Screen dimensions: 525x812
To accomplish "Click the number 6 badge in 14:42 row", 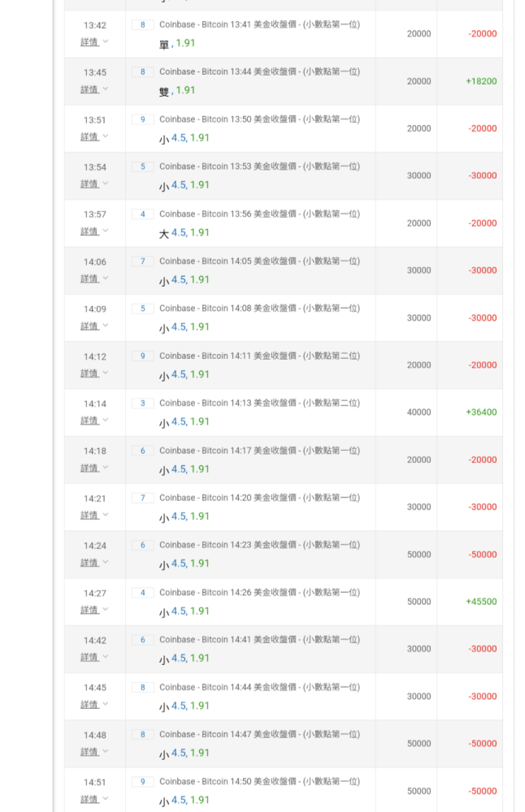I will 142,640.
